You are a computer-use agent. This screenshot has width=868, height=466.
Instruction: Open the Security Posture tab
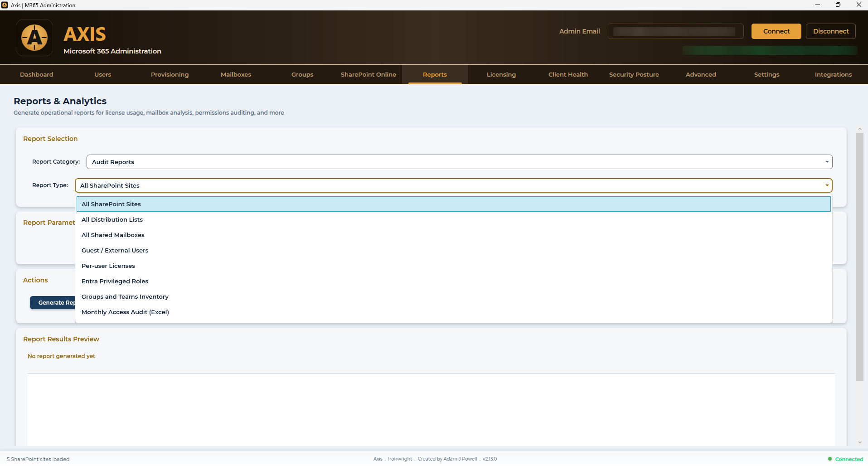click(x=634, y=74)
